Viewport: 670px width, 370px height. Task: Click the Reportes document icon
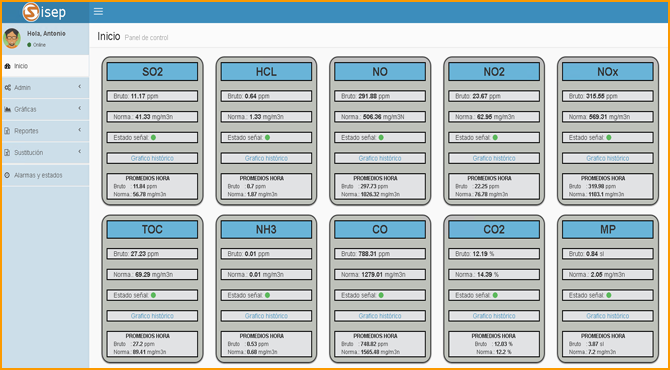pyautogui.click(x=7, y=131)
